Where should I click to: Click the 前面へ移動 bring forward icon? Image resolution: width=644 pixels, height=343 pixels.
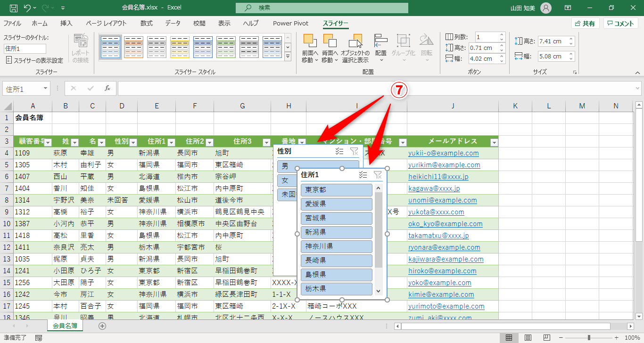click(310, 41)
